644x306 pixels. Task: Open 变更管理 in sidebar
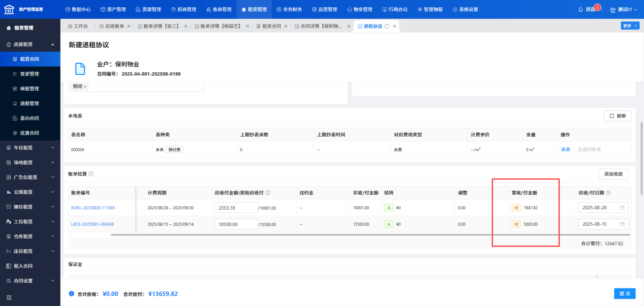(x=30, y=74)
